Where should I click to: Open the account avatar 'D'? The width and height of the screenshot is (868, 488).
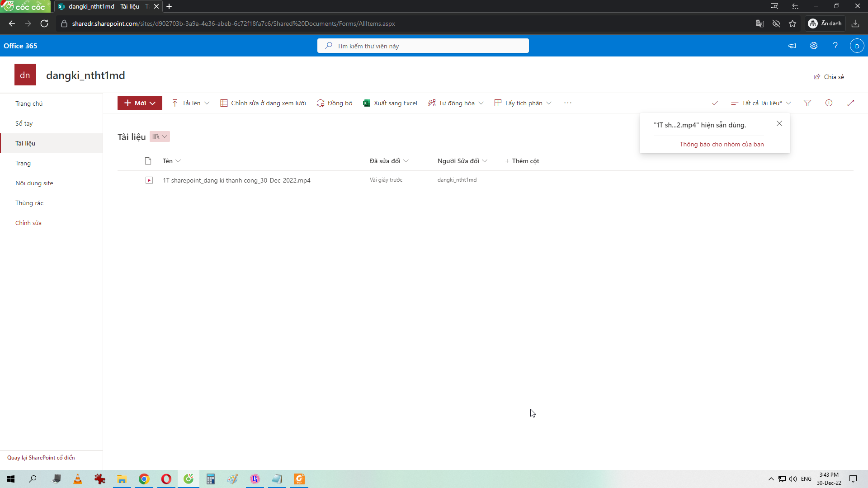tap(857, 46)
